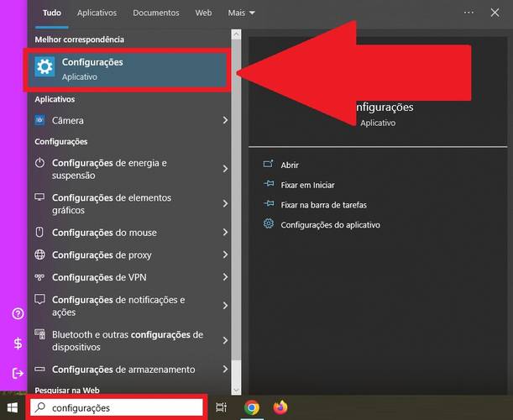513x420 pixels.
Task: Select Configurações de armazenamento text
Action: [x=123, y=370]
